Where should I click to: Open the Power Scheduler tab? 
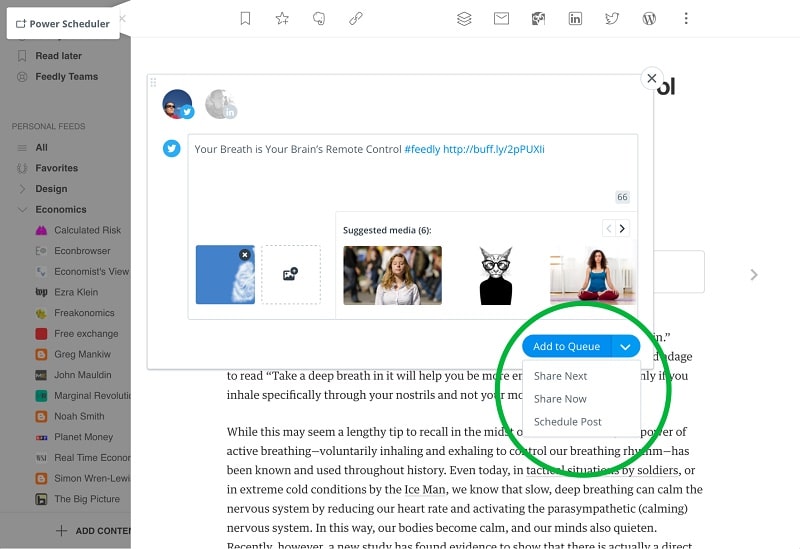click(x=63, y=23)
